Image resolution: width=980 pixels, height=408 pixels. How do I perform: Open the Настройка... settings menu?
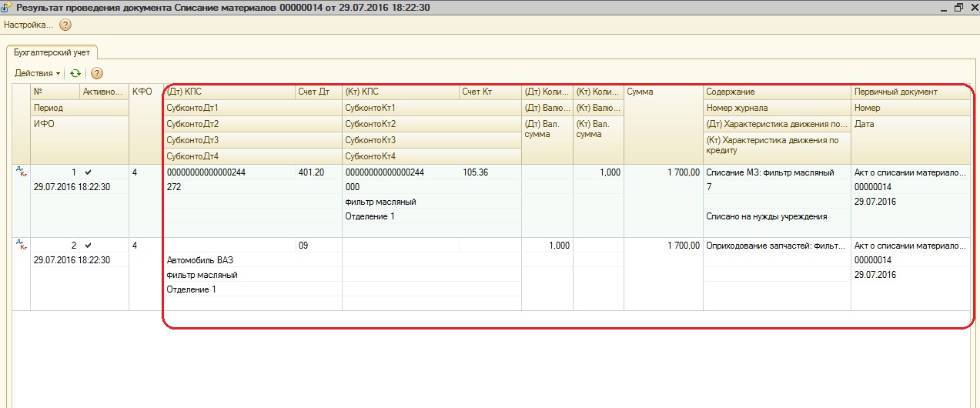[x=28, y=25]
